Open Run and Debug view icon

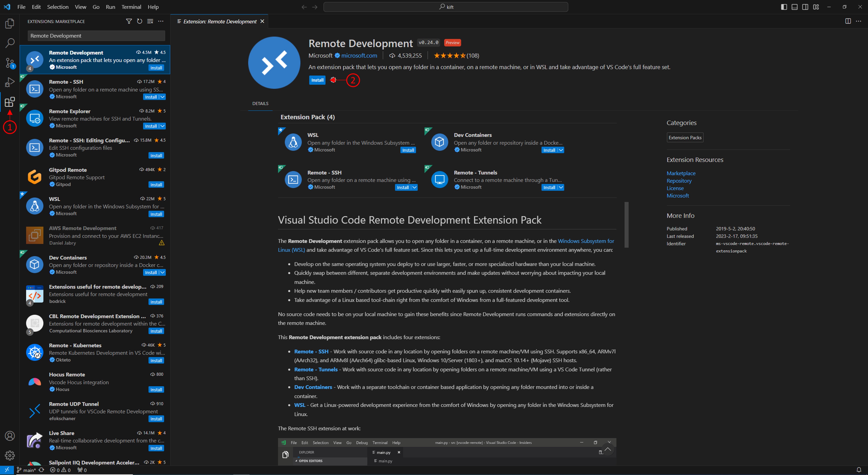coord(10,82)
